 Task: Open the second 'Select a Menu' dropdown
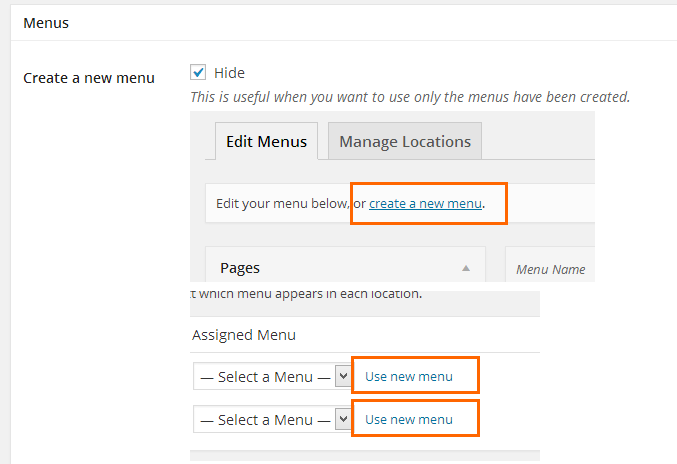pos(264,419)
